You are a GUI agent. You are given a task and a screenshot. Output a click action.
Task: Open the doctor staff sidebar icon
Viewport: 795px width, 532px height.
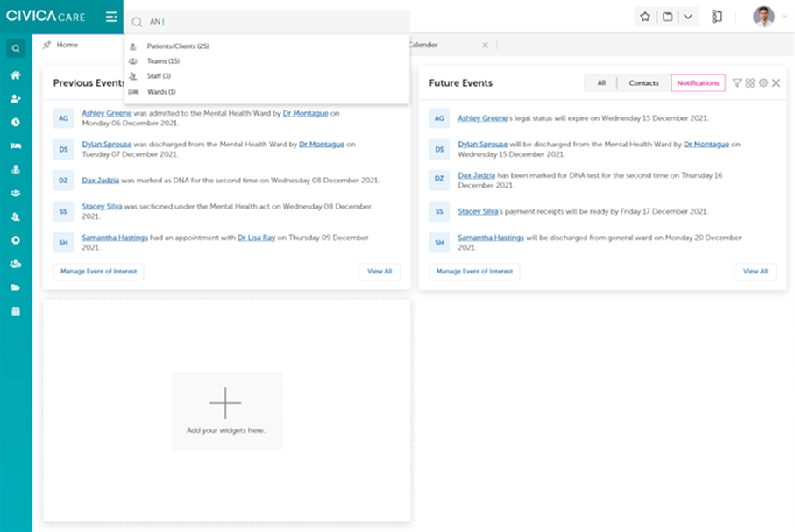[16, 169]
